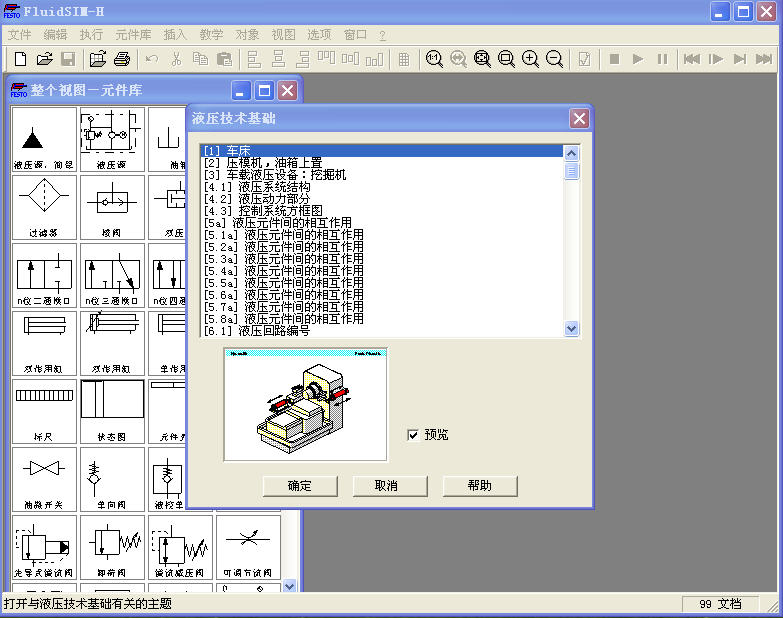Screen dimensions: 783x618
Task: Click the single step forward icon
Action: point(716,59)
